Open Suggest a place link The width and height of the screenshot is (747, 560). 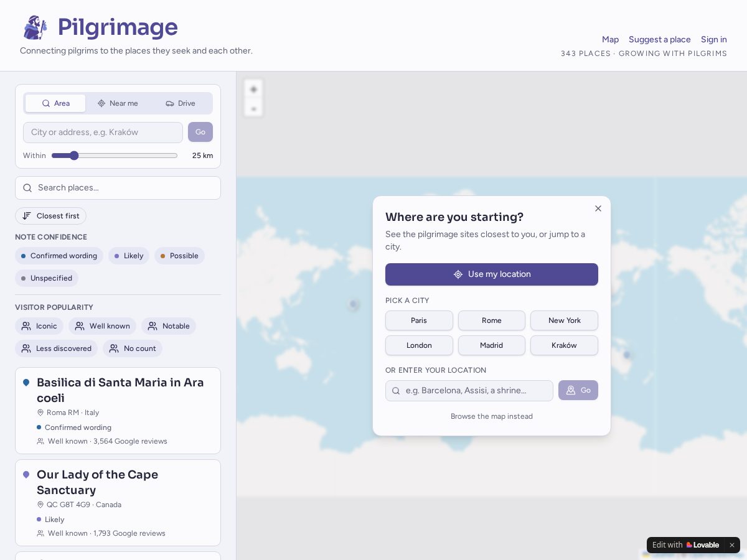click(x=660, y=39)
